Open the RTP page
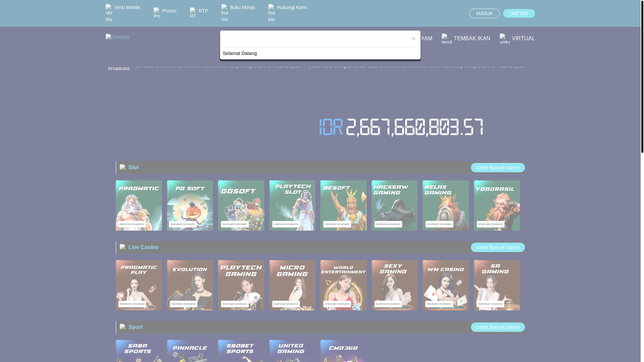 [x=199, y=13]
